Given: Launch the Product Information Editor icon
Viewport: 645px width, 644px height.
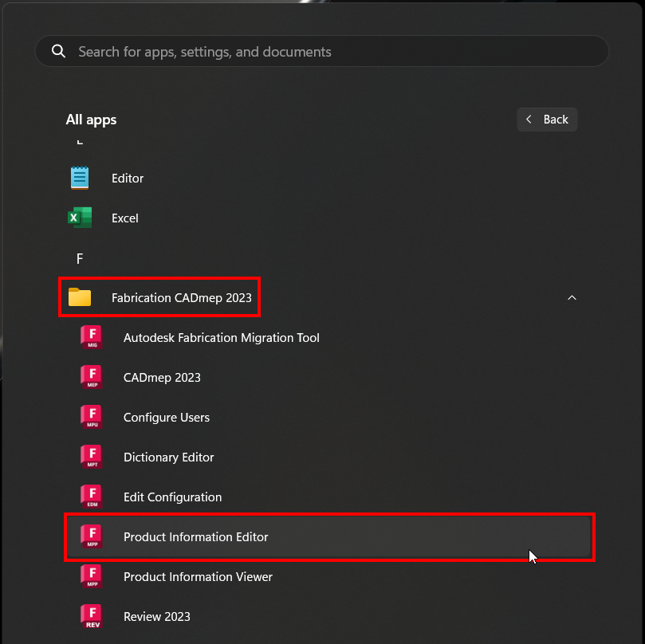Looking at the screenshot, I should pyautogui.click(x=91, y=536).
